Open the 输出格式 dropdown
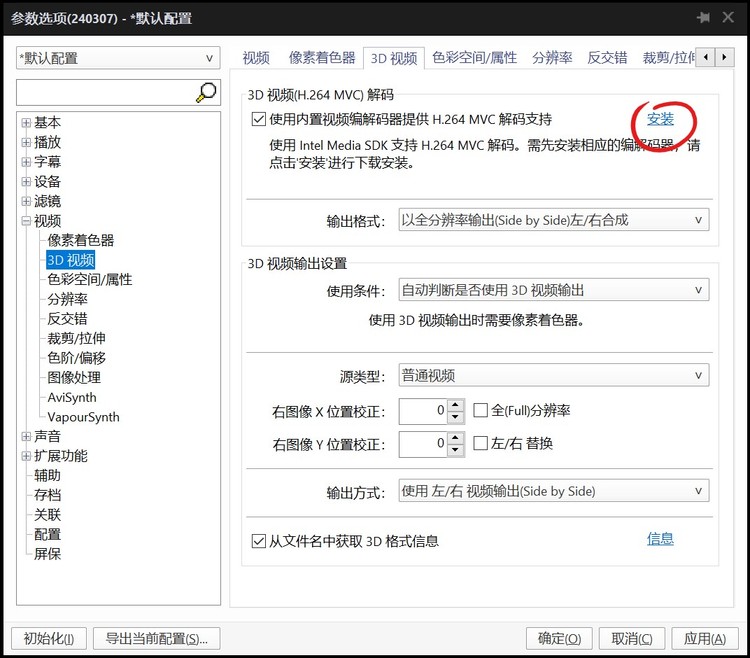 pyautogui.click(x=553, y=220)
